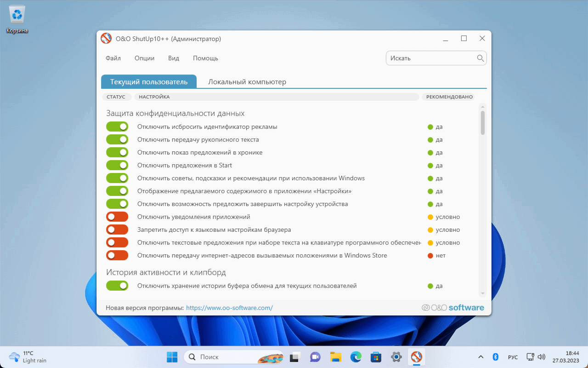Image resolution: width=588 pixels, height=368 pixels.
Task: Click the text 'Отключить передачу рукописного текста'
Action: (198, 140)
